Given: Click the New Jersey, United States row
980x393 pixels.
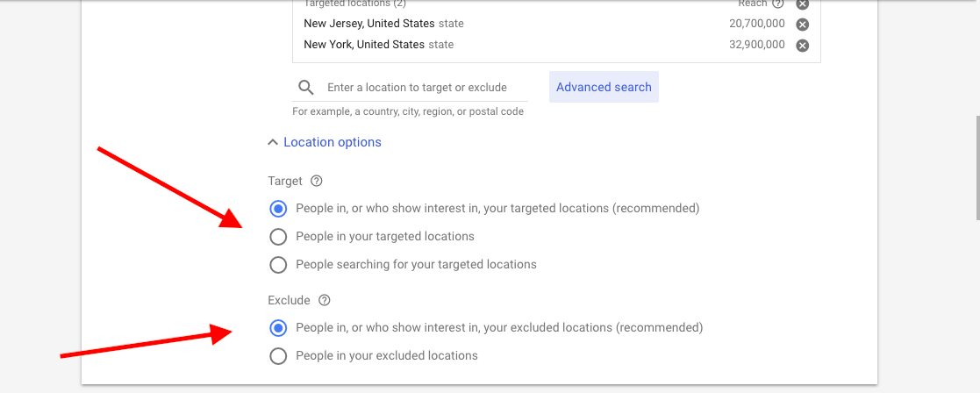Looking at the screenshot, I should pyautogui.click(x=556, y=25).
